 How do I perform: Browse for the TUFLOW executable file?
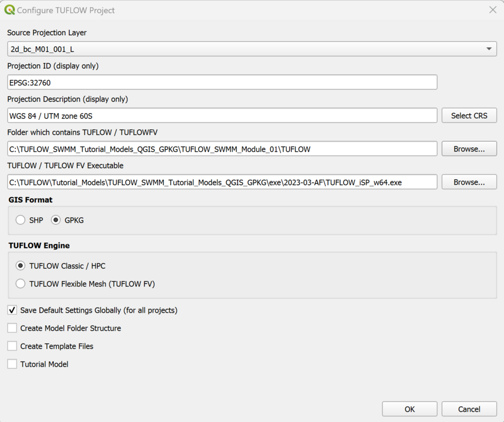[469, 182]
